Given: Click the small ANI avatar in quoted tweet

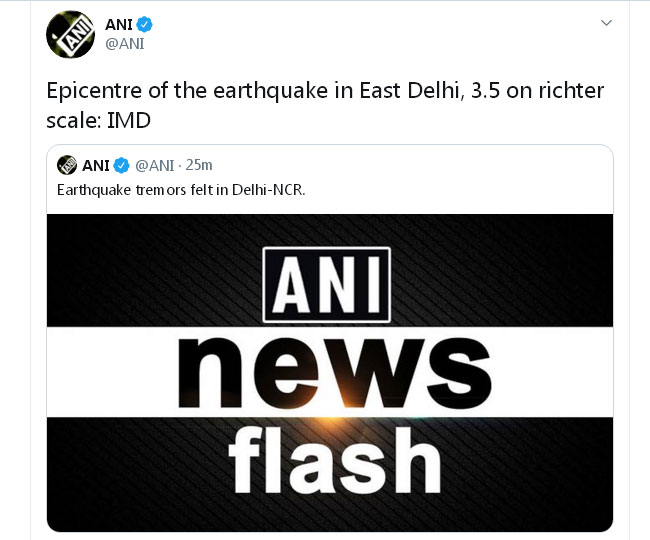Looking at the screenshot, I should coord(67,165).
